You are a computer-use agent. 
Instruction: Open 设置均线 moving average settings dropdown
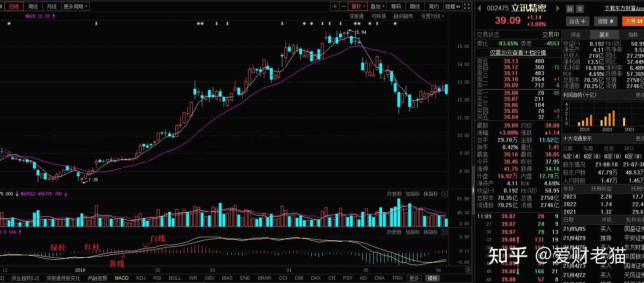point(432,16)
